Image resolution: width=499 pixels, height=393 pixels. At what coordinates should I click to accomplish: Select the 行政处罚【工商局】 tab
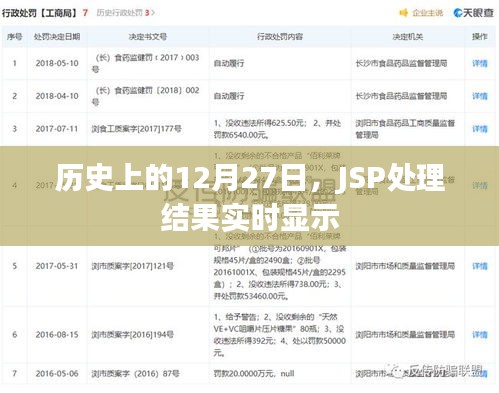40,13
